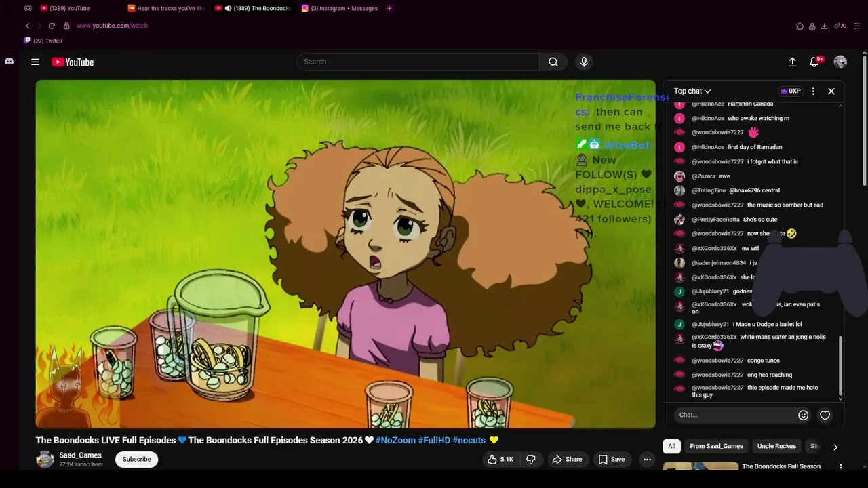Open the Create upload icon
The width and height of the screenshot is (868, 488).
click(x=792, y=62)
